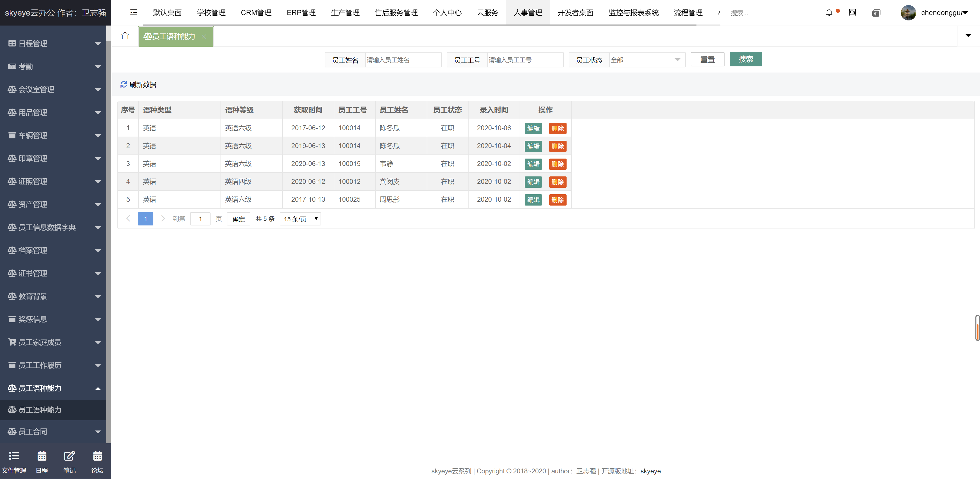
Task: Edit the row for 龚闵皮
Action: [x=533, y=182]
